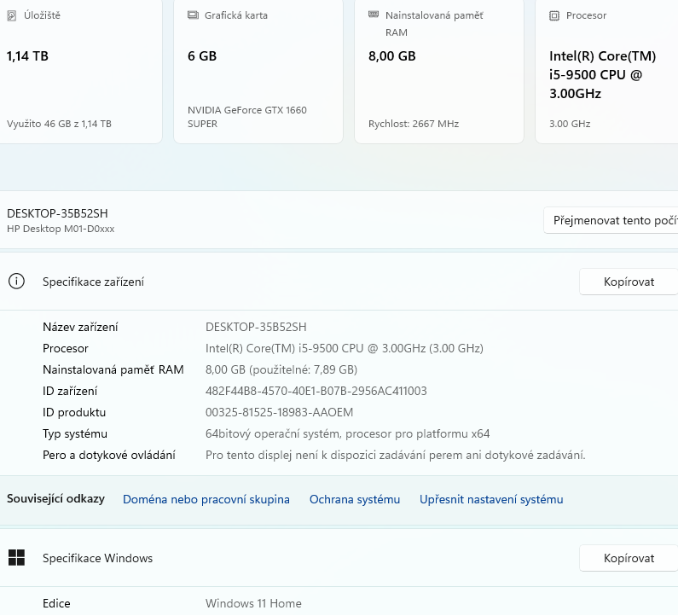The height and width of the screenshot is (616, 678).
Task: Copy Windows specifications with the Kopírovat button
Action: click(x=629, y=558)
